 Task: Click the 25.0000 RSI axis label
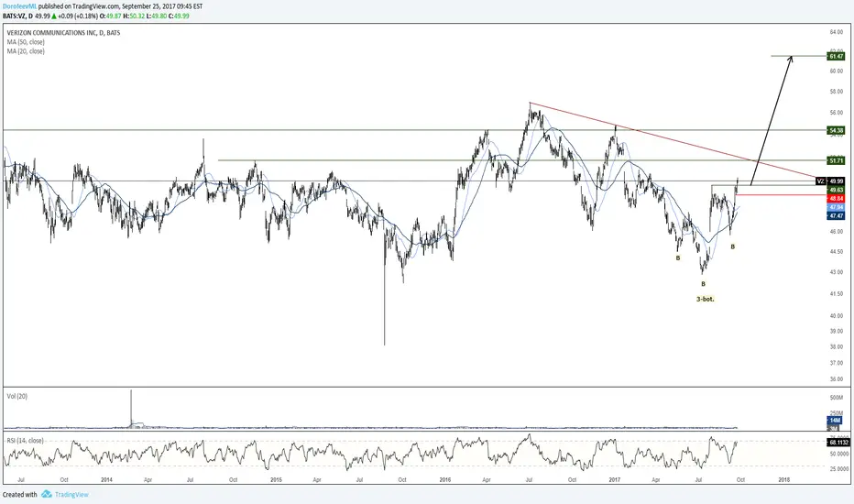tap(838, 468)
